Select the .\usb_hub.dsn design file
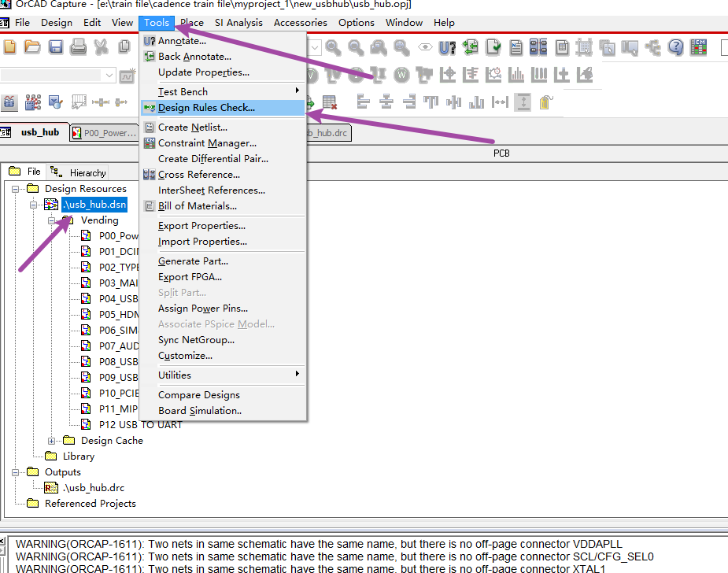The width and height of the screenshot is (728, 573). click(94, 205)
